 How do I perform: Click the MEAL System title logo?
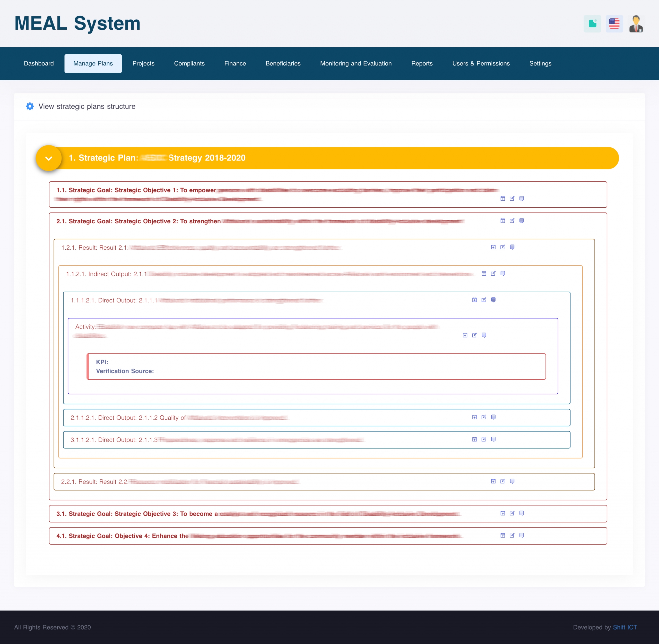[77, 23]
